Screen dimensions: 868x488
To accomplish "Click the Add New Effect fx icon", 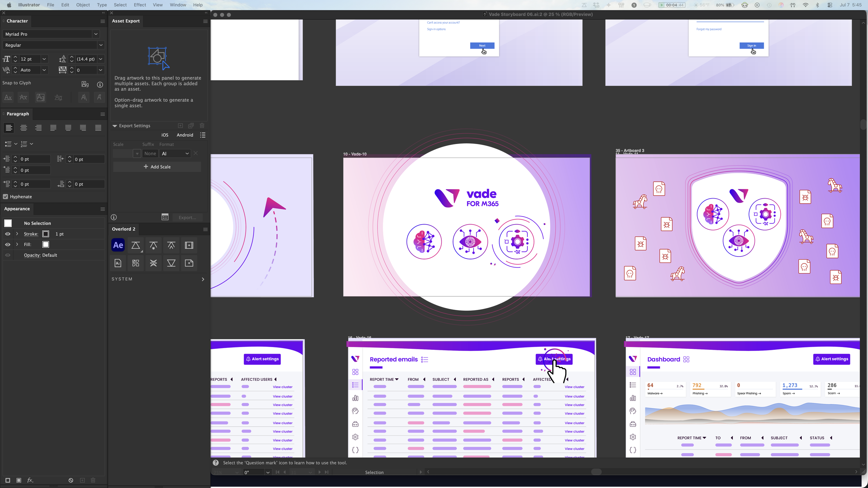I will pos(30,480).
